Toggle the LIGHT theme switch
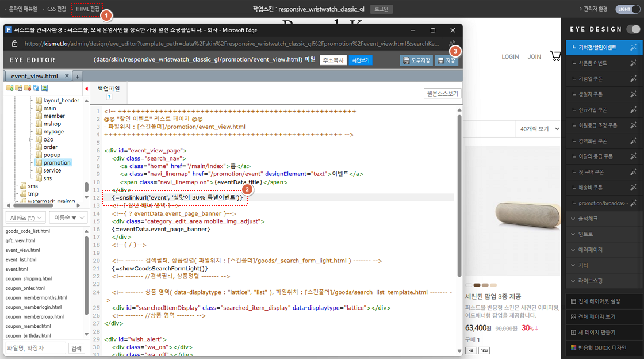Image resolution: width=644 pixels, height=359 pixels. [628, 9]
